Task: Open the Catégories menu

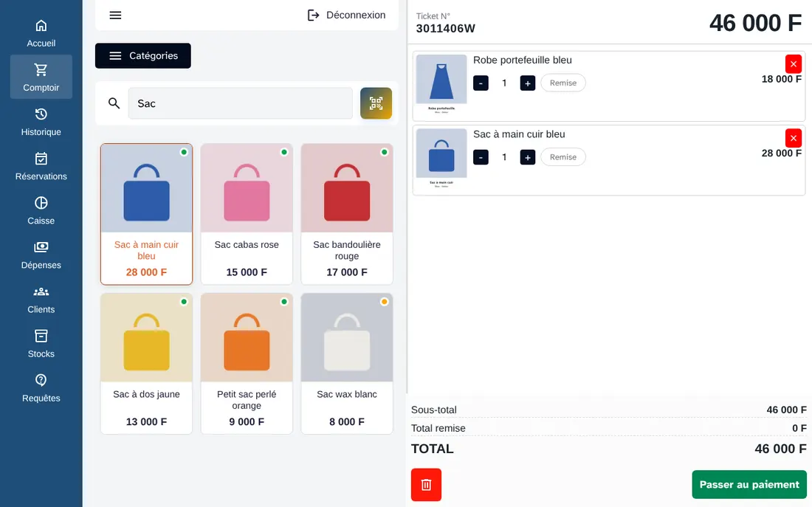Action: click(143, 55)
